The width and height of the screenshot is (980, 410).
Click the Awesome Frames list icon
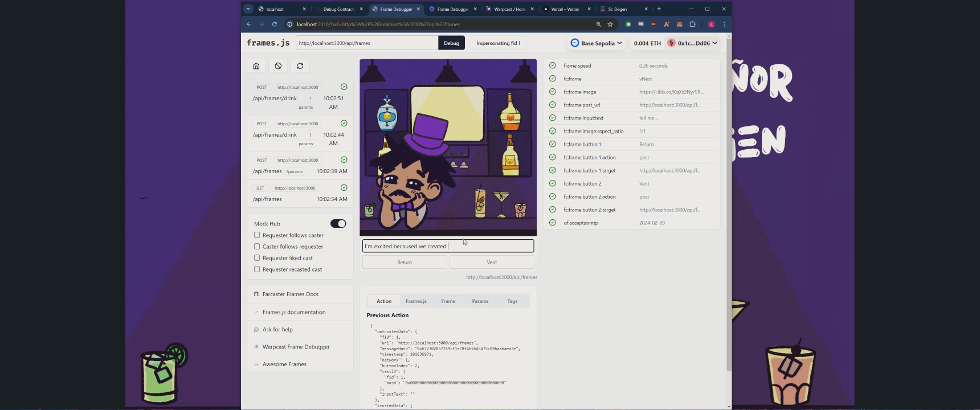click(x=256, y=364)
